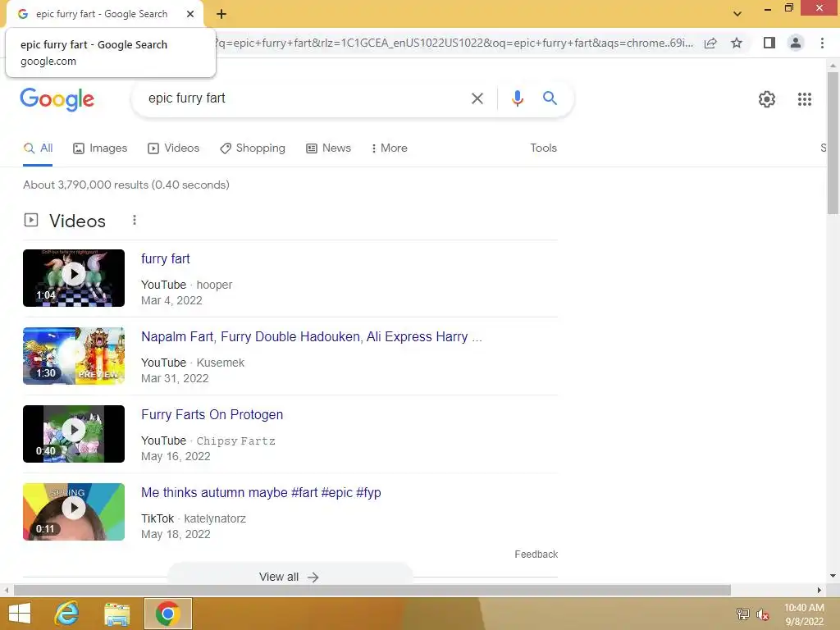Click View all videos button
The width and height of the screenshot is (840, 630).
(290, 577)
